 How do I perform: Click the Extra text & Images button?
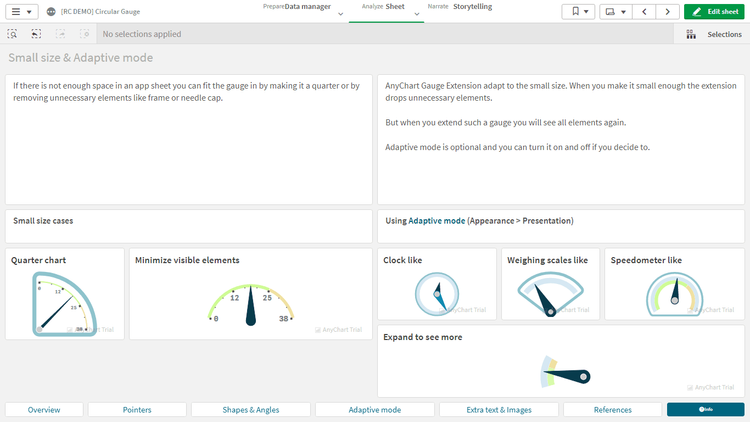click(x=499, y=410)
